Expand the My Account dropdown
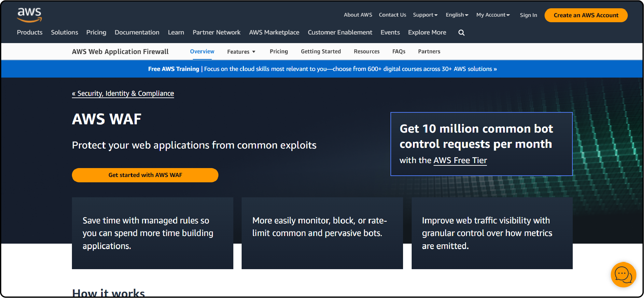 point(493,15)
